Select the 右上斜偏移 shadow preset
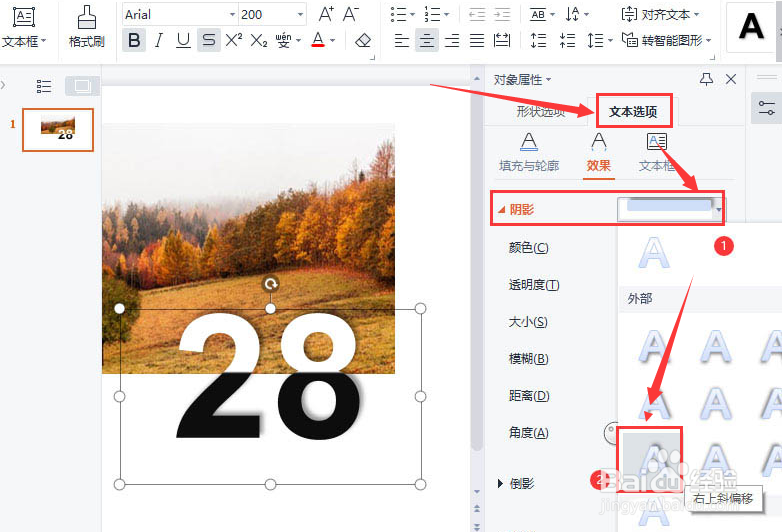 pyautogui.click(x=649, y=459)
